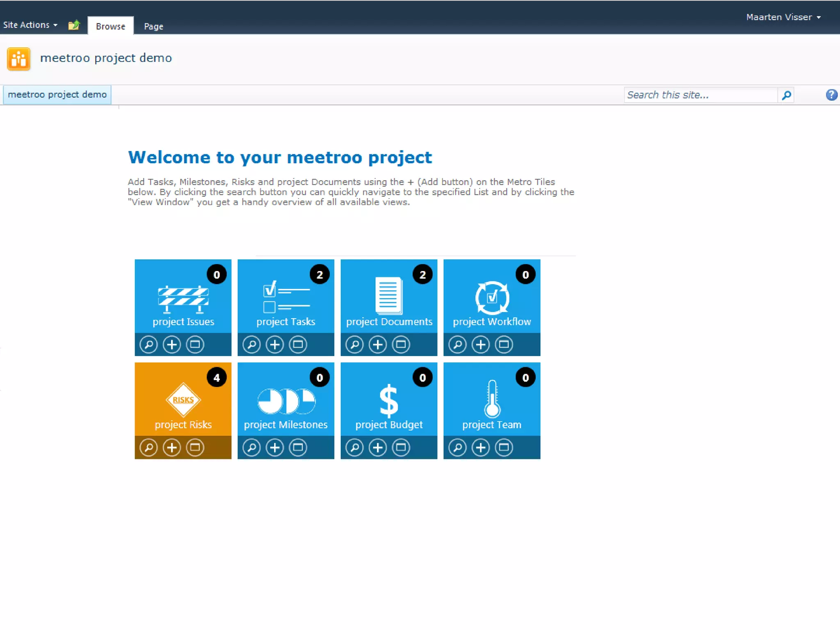Click the meetroo site logo icon
Image resolution: width=840 pixels, height=630 pixels.
[18, 59]
